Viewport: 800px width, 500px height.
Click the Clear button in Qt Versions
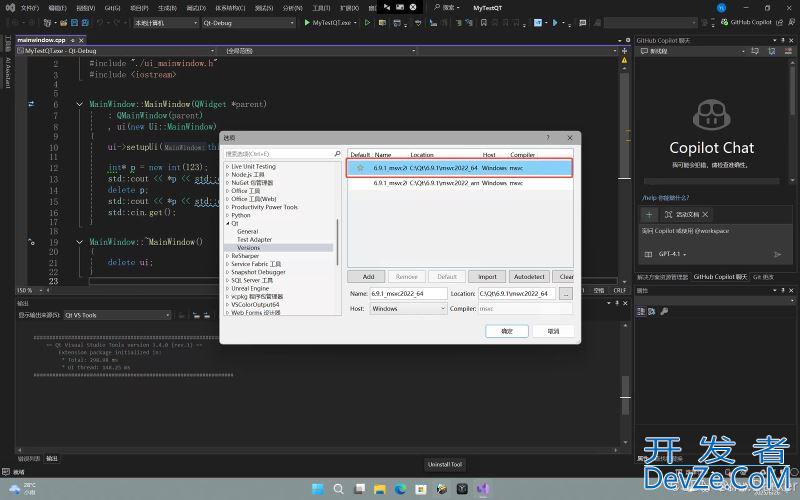(564, 277)
